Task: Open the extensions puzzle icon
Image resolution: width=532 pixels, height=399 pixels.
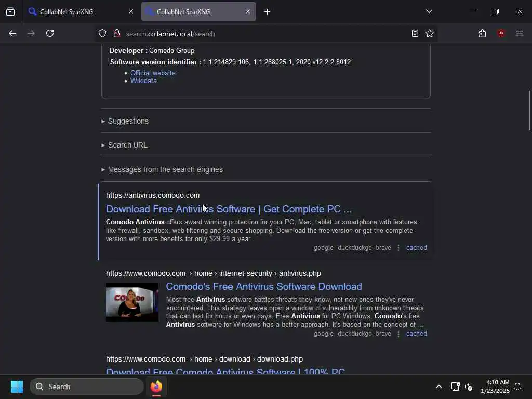Action: point(482,33)
